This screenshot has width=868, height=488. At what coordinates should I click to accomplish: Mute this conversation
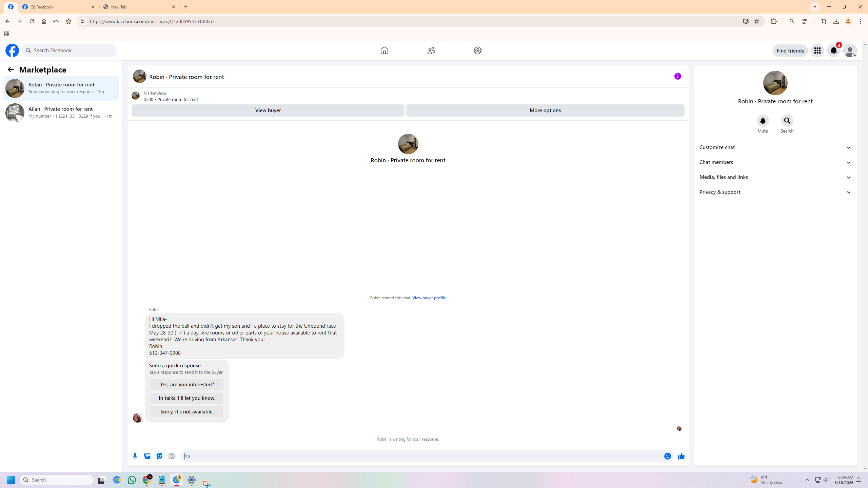[763, 121]
